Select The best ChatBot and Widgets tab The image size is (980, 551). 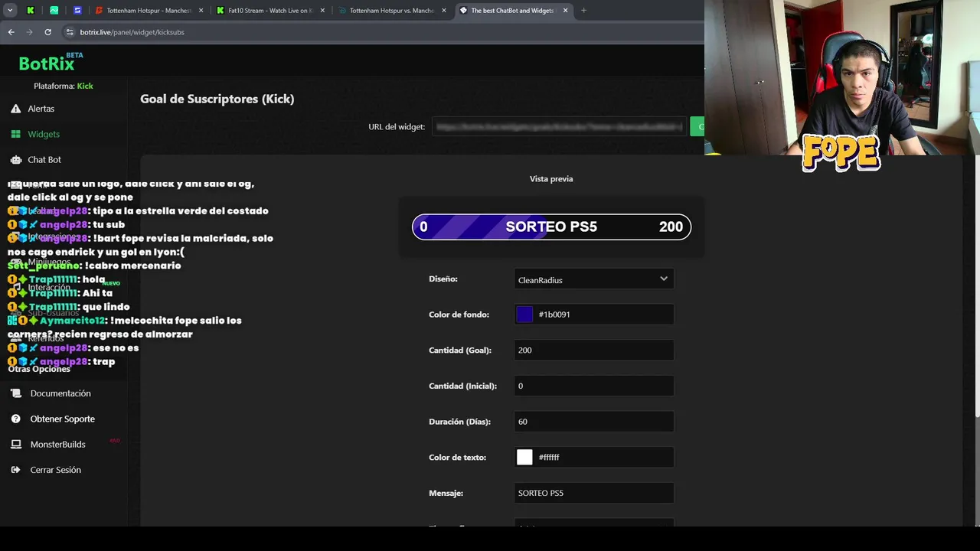coord(512,11)
